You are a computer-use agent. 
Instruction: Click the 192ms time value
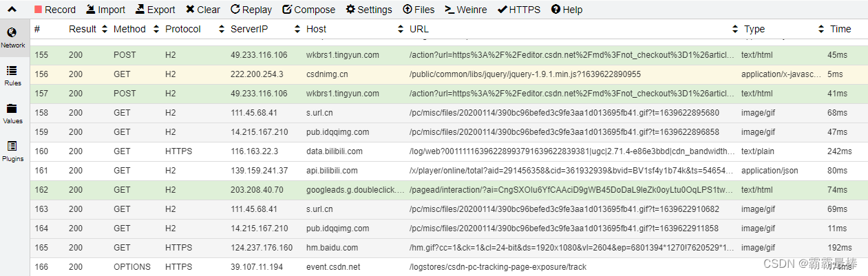[x=839, y=248]
